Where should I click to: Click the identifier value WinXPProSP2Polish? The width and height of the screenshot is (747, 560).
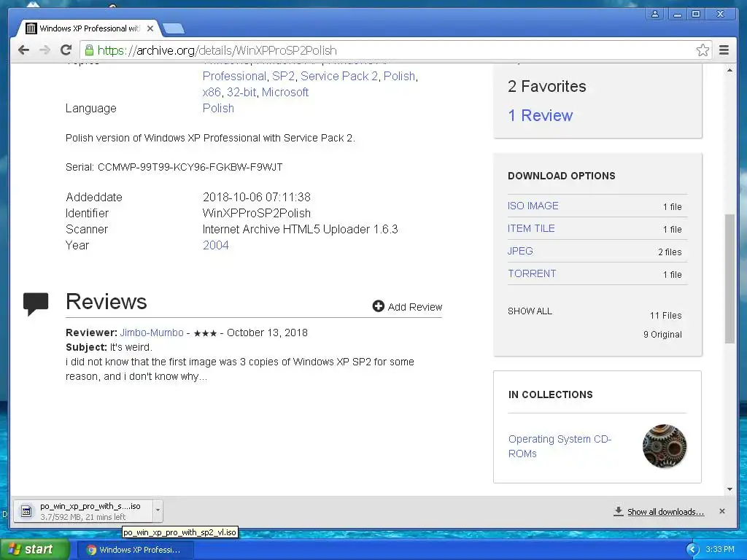point(256,213)
